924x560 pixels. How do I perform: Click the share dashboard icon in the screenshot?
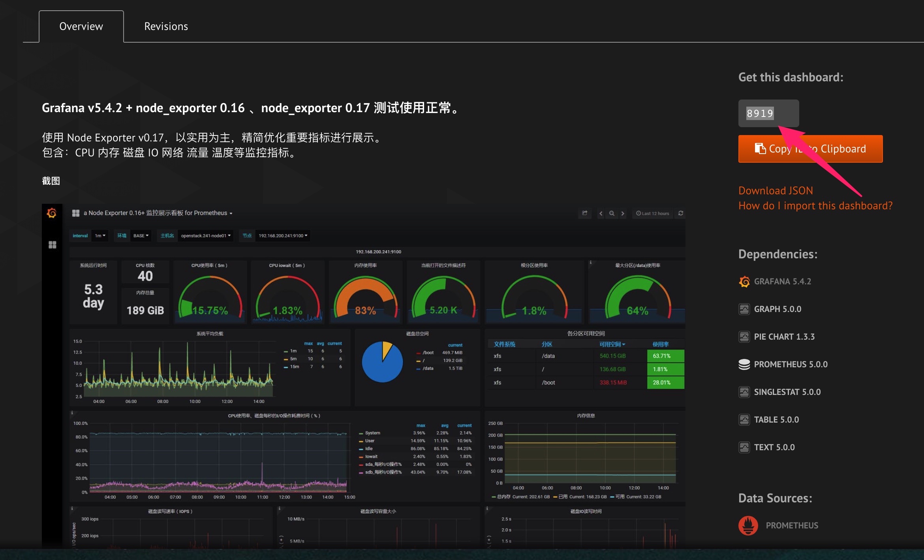585,213
